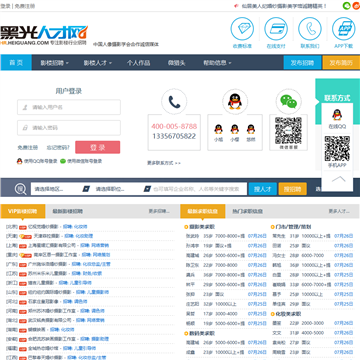Image resolution: width=360 pixels, height=360 pixels.
Task: Click the WeChat service QR code
Action: [288, 130]
